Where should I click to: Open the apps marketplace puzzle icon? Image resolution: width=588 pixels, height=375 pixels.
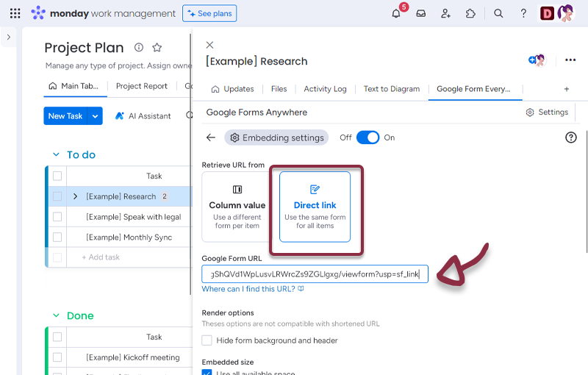click(471, 13)
